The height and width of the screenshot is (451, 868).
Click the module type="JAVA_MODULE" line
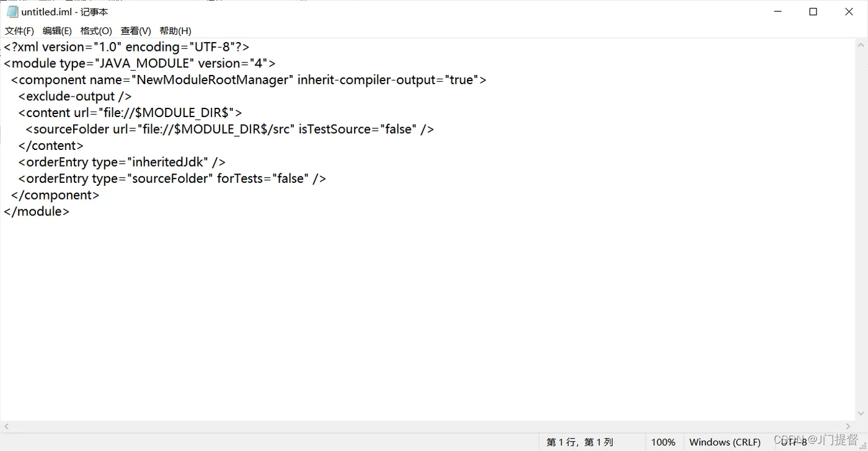coord(139,63)
